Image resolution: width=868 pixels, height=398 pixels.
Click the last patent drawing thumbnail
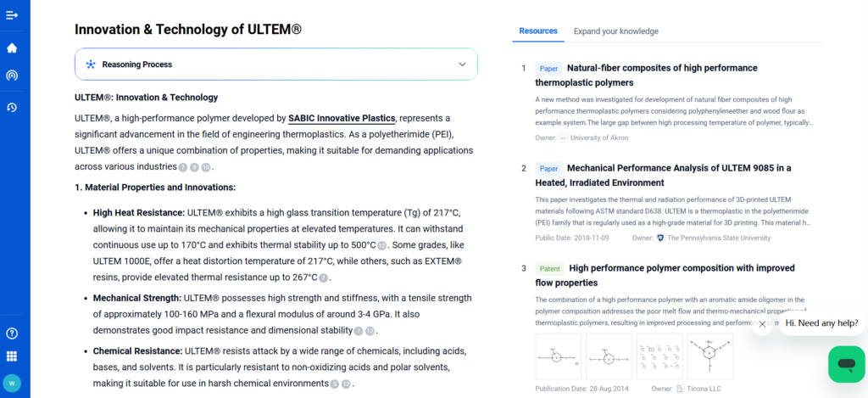(710, 356)
